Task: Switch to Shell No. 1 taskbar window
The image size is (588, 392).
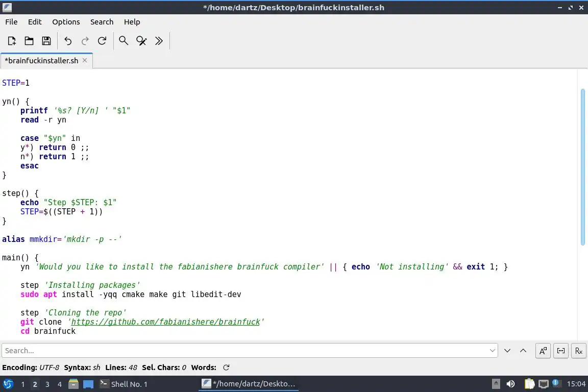Action: (124, 384)
